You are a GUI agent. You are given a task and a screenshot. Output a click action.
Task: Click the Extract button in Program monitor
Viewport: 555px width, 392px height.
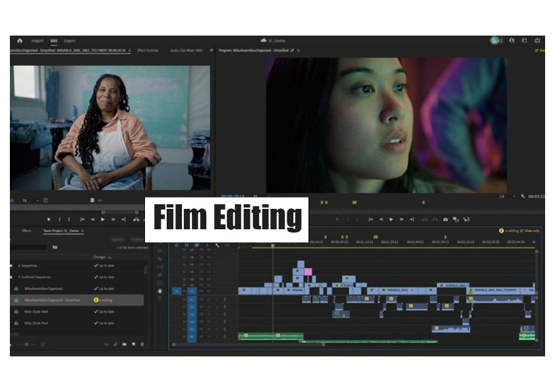[x=435, y=219]
